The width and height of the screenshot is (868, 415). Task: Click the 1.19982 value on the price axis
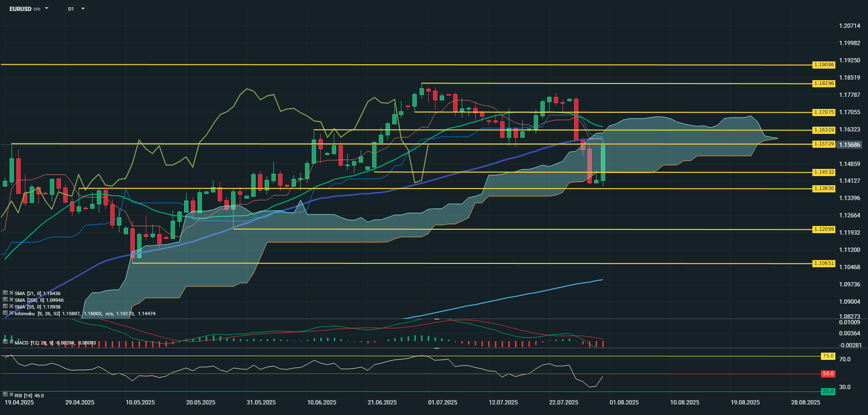click(x=849, y=43)
